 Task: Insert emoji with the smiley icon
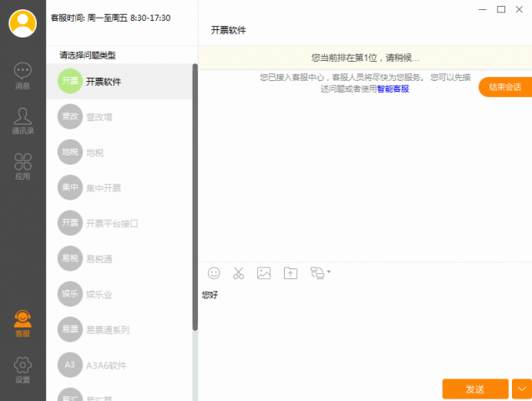click(x=214, y=272)
